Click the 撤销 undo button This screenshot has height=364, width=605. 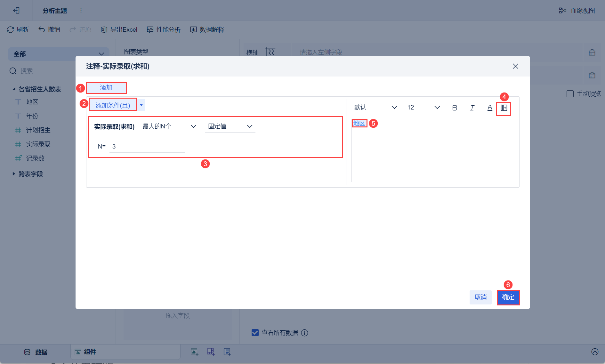(49, 29)
